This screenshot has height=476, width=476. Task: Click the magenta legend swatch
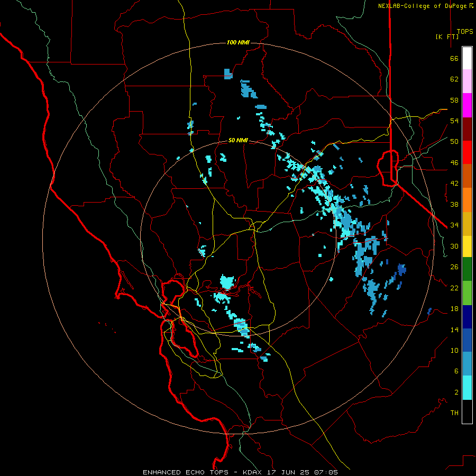(467, 105)
